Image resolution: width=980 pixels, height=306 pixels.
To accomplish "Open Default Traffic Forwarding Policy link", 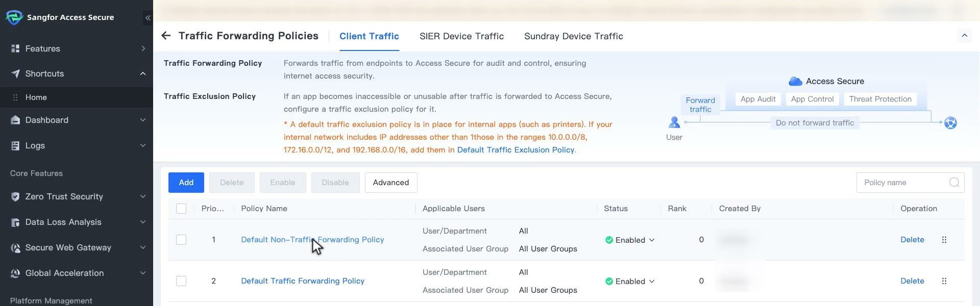I will 303,281.
